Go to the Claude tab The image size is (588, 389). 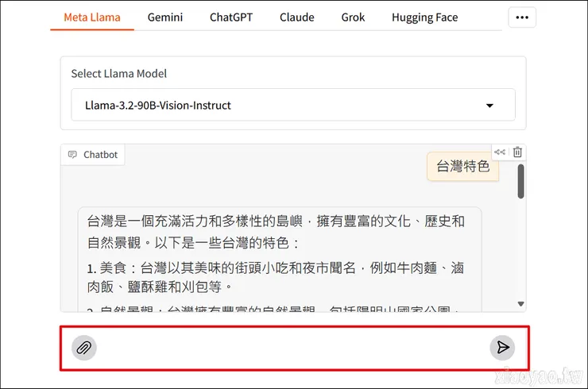tap(296, 17)
